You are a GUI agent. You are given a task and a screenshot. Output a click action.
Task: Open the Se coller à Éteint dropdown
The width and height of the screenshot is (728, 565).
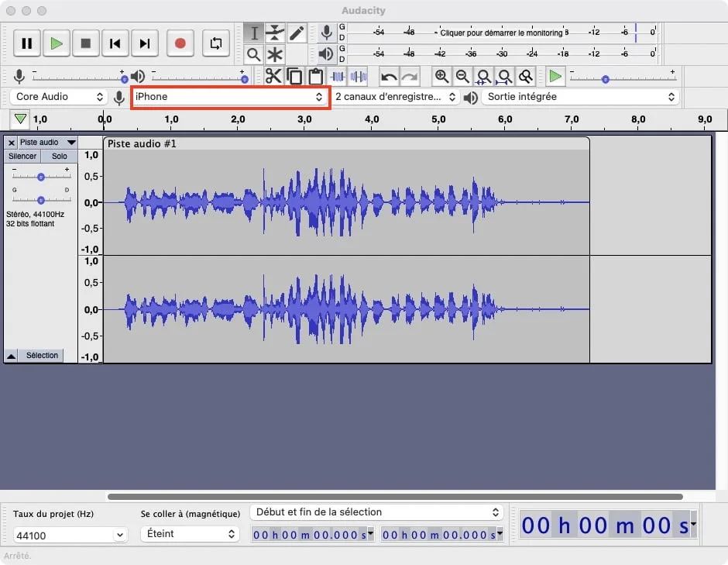click(190, 534)
